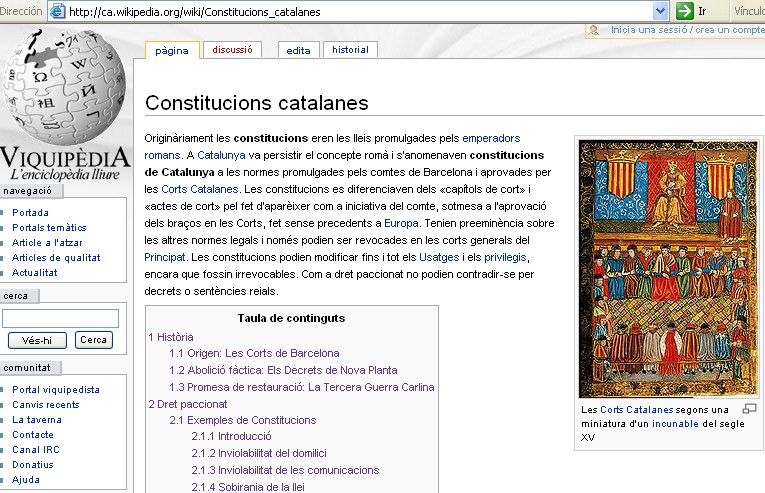The width and height of the screenshot is (765, 493).
Task: Click the Cerca search button
Action: tap(94, 340)
